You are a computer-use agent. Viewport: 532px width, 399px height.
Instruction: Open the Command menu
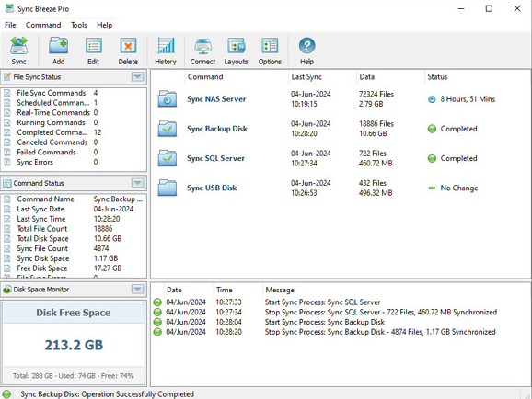(x=43, y=25)
